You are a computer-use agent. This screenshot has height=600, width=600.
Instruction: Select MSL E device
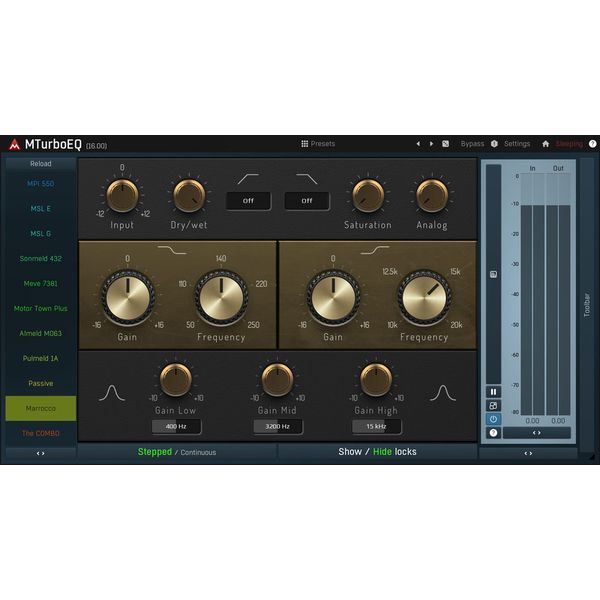(x=41, y=209)
